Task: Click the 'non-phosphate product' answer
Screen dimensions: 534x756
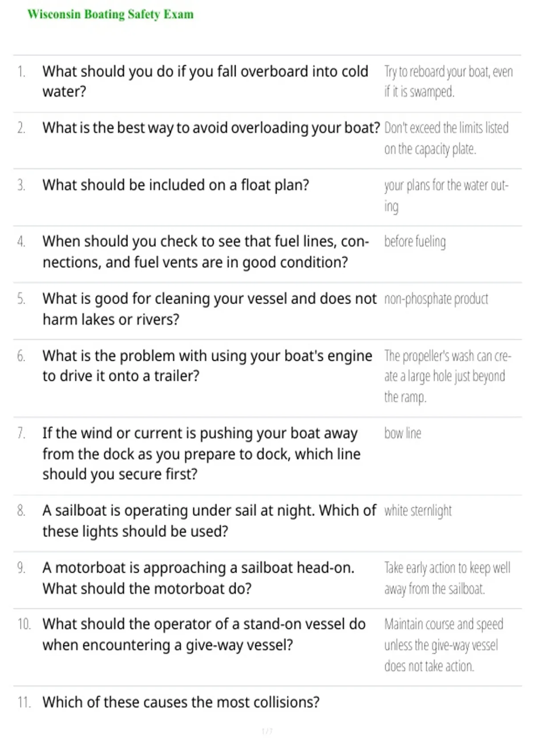Action: 436,299
